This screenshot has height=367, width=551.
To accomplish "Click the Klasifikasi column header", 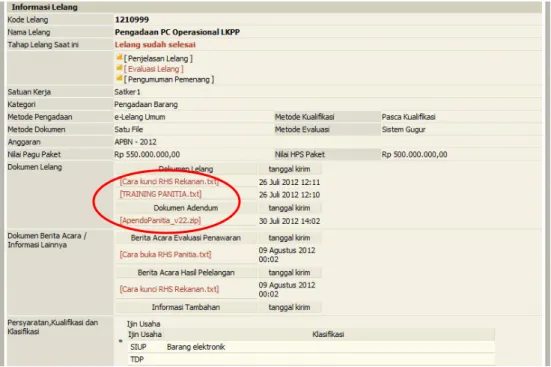I will click(x=328, y=334).
